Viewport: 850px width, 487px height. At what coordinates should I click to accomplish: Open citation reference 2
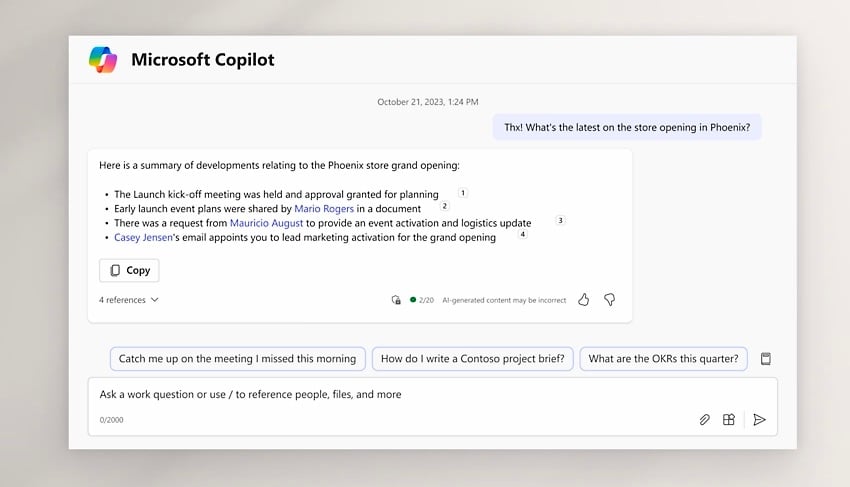point(445,206)
